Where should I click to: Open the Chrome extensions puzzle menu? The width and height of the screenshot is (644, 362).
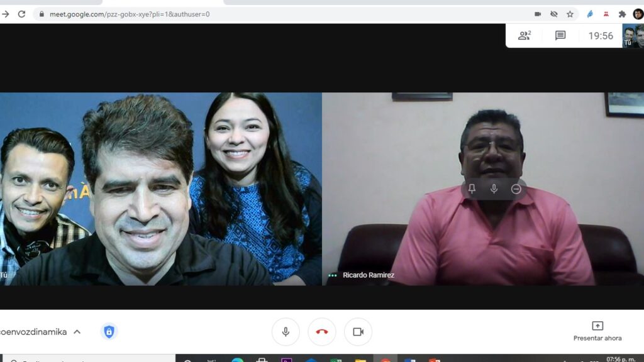point(622,14)
